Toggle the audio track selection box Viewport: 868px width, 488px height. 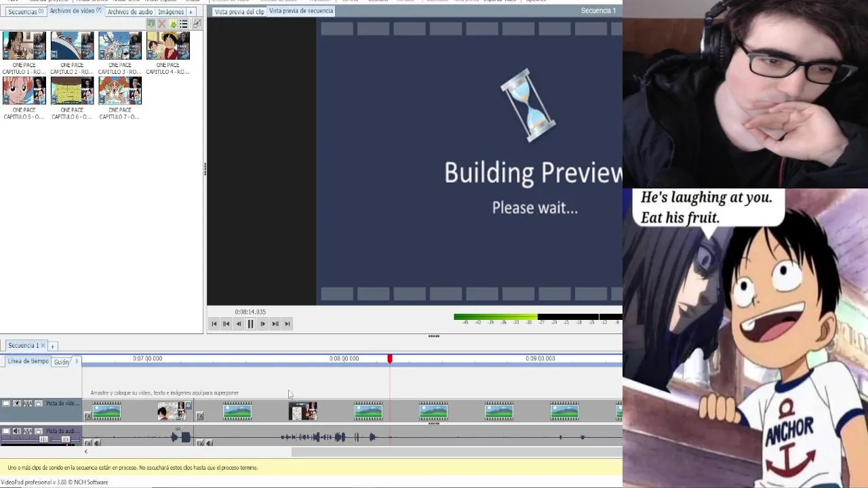coord(6,431)
